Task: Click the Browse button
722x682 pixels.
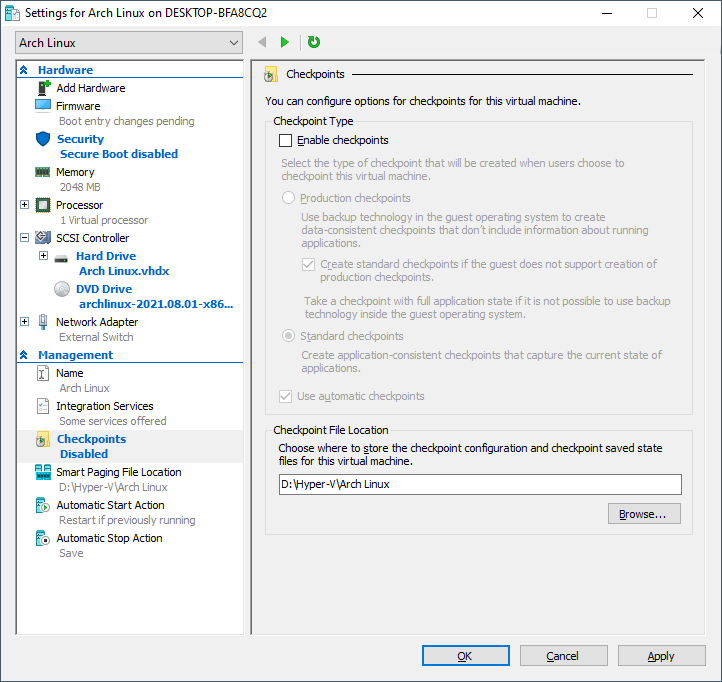Action: click(643, 514)
